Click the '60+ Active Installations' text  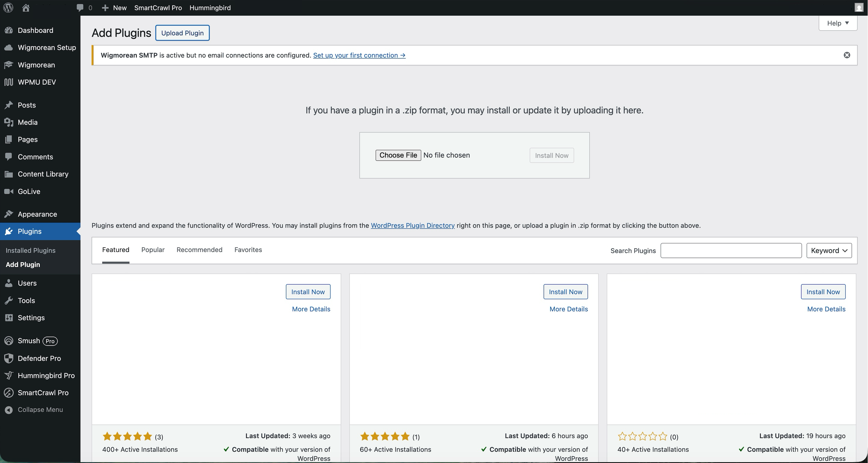point(395,449)
